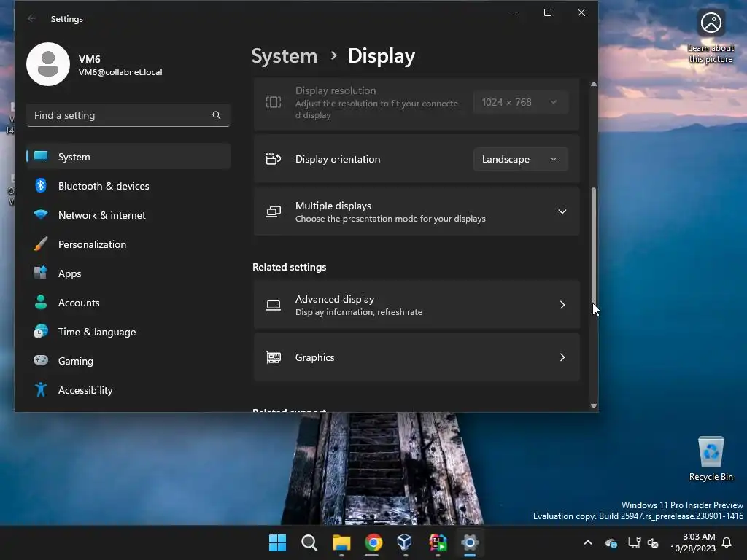Image resolution: width=747 pixels, height=560 pixels.
Task: Open Personalization settings
Action: [x=128, y=244]
